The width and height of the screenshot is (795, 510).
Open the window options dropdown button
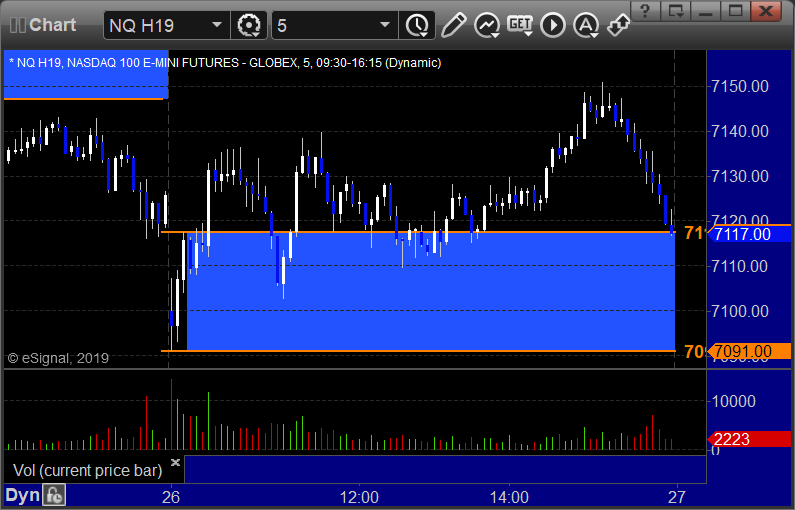(676, 11)
